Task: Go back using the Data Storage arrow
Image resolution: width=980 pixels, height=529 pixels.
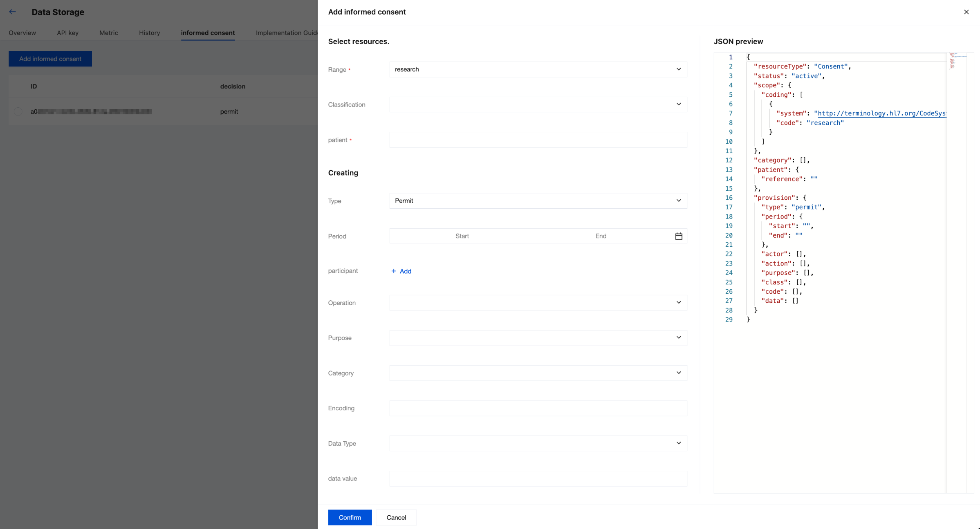Action: click(x=12, y=12)
